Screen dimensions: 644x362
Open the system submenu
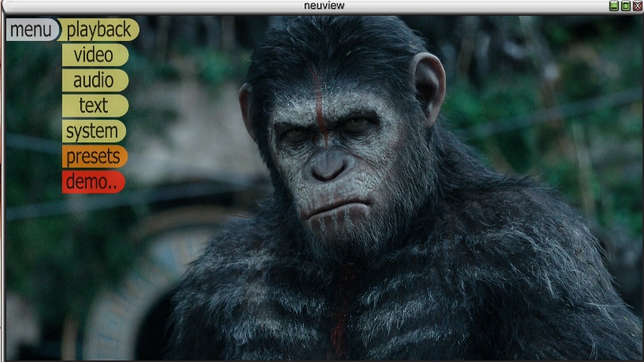[94, 131]
